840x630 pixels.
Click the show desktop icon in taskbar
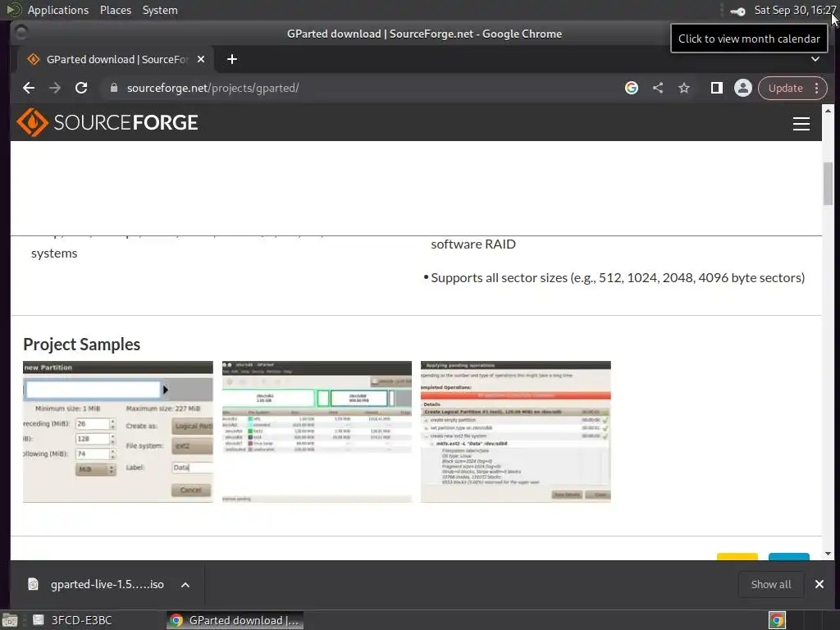10,620
